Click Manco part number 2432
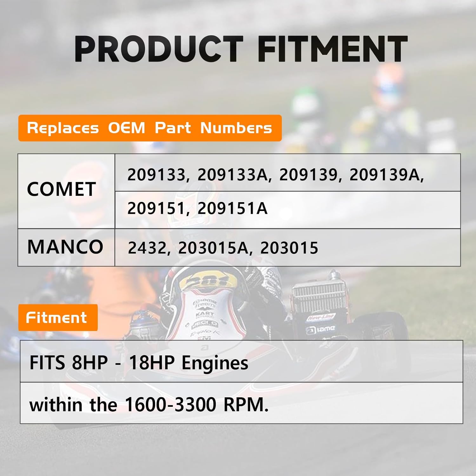This screenshot has height=476, width=476. 147,248
